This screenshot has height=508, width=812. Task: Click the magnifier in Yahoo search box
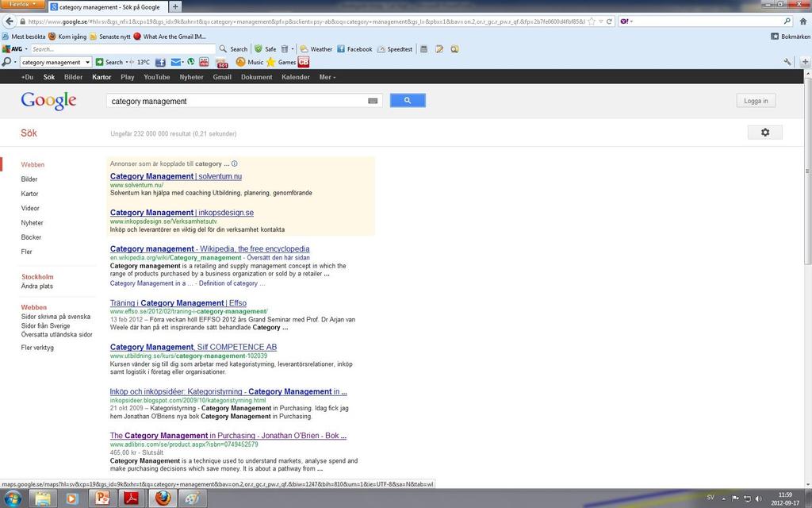click(x=787, y=21)
